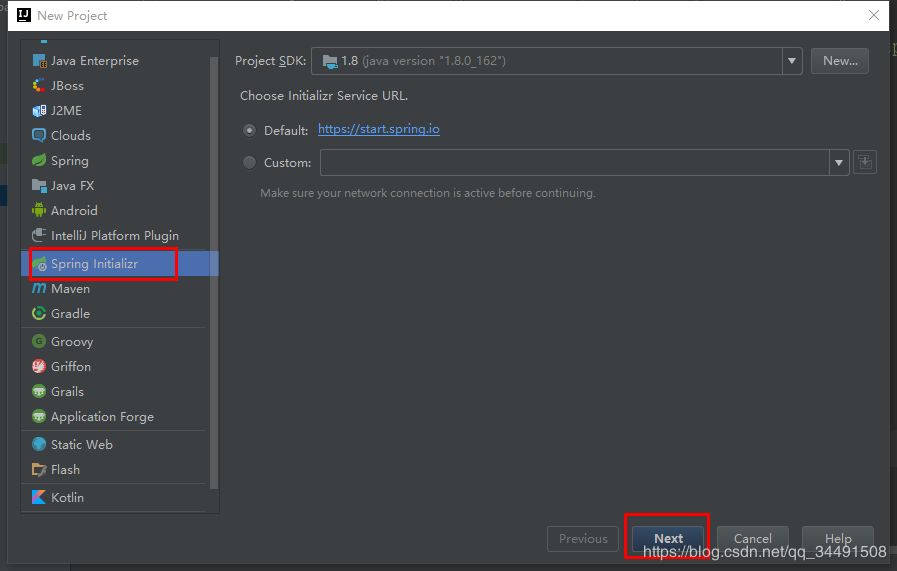The image size is (897, 571).
Task: Open the Project SDK dropdown arrow
Action: pos(792,61)
